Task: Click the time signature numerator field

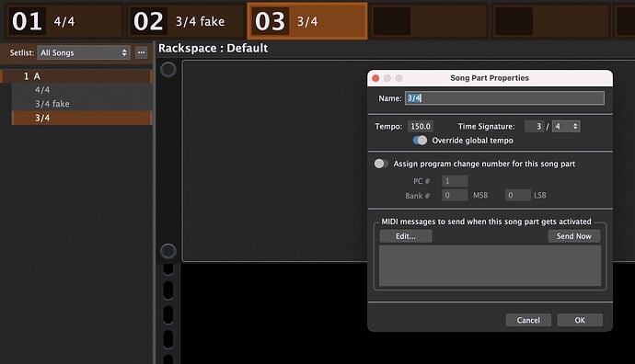Action: (x=535, y=126)
